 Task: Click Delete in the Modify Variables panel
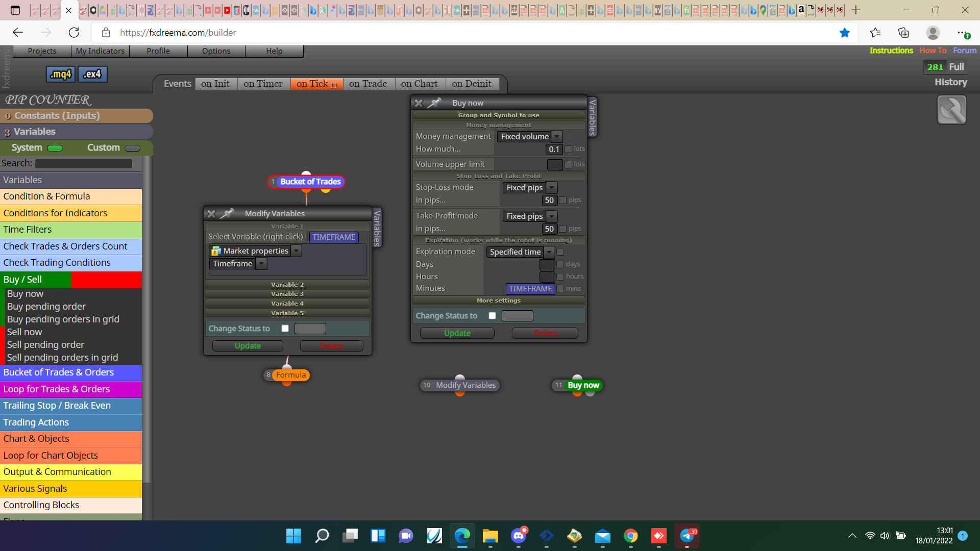click(x=332, y=346)
